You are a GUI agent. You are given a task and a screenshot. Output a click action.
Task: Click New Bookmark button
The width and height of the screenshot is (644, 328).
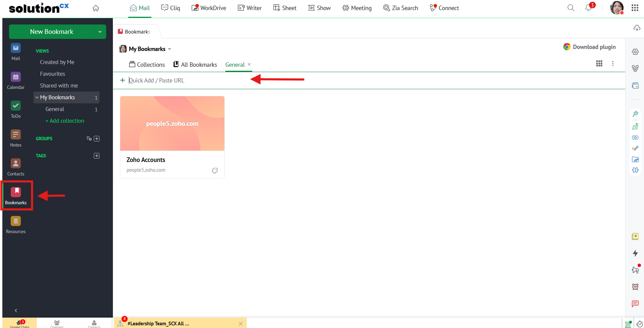52,32
